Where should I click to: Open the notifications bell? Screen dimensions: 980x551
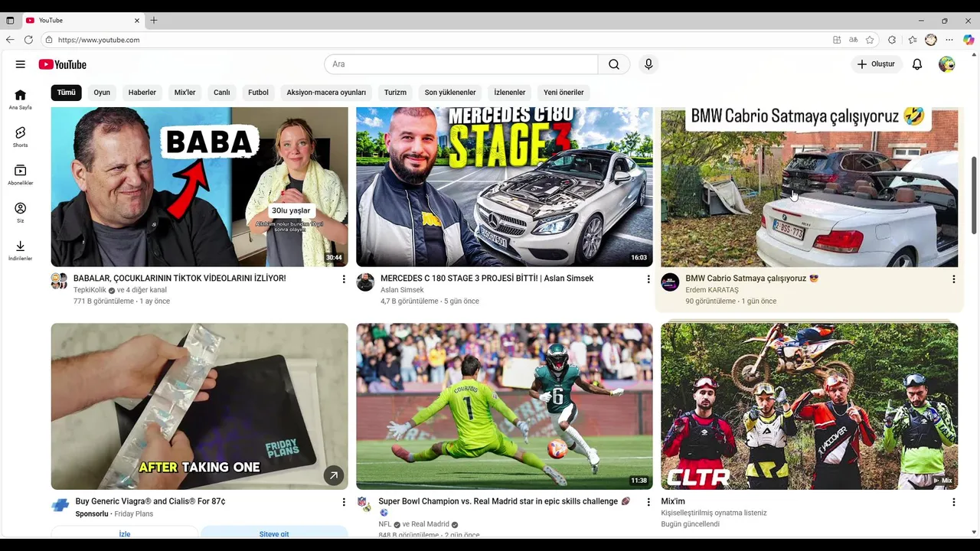[917, 64]
